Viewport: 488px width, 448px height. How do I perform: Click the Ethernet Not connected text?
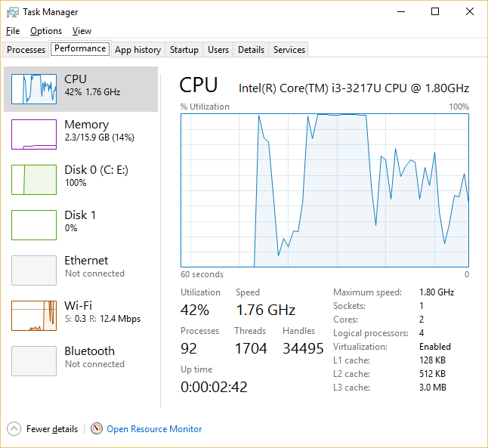[94, 273]
